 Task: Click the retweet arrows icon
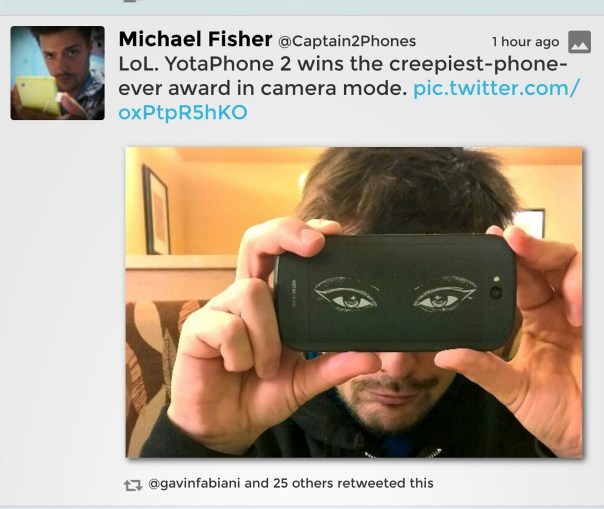pos(133,485)
